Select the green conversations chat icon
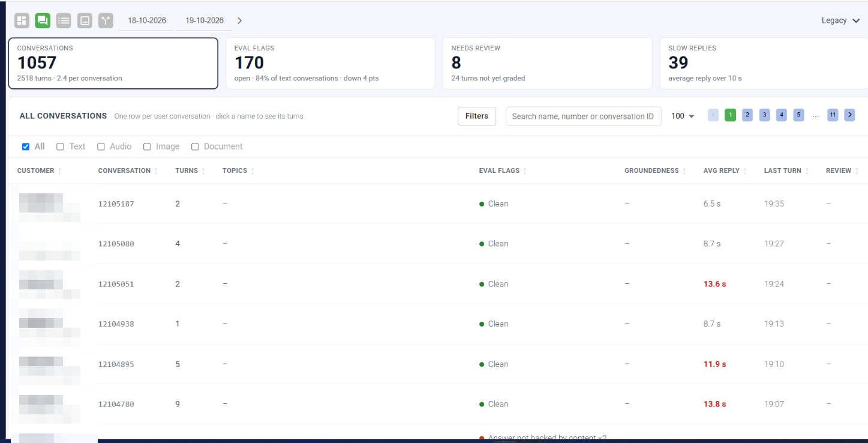 [43, 20]
